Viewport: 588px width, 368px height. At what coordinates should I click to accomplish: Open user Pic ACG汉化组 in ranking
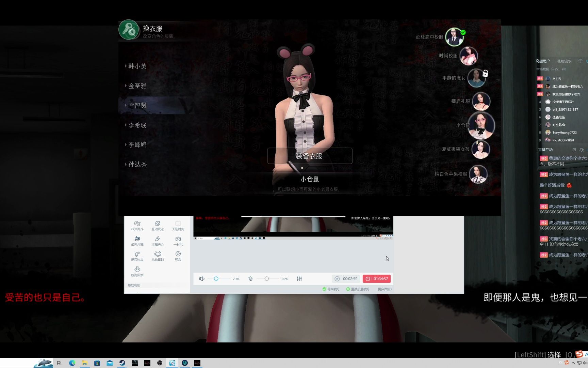(x=563, y=140)
